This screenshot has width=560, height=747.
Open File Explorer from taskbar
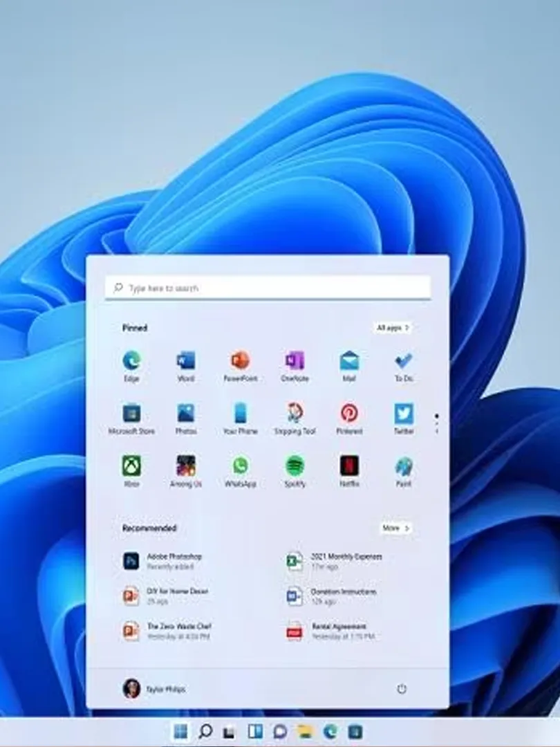[305, 731]
